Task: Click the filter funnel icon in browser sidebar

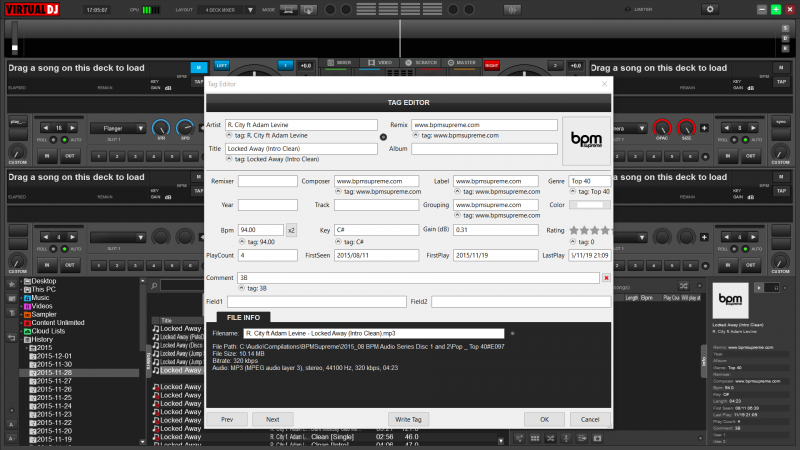Action: [x=11, y=311]
